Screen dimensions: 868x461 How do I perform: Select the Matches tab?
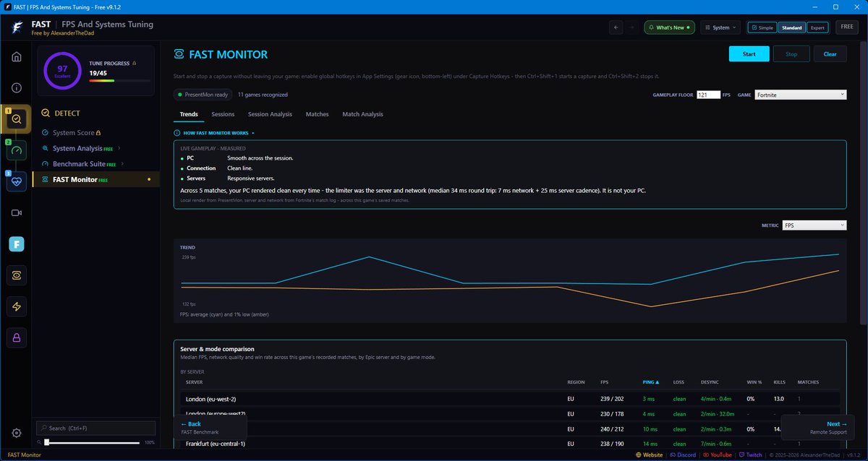317,114
